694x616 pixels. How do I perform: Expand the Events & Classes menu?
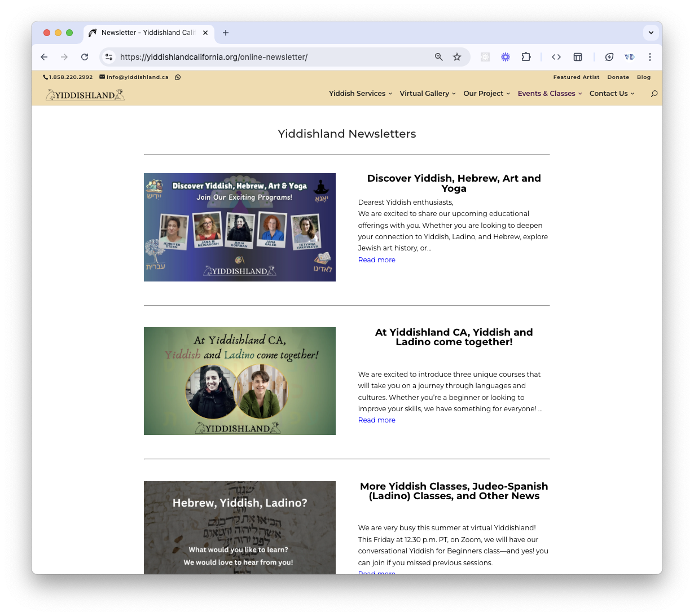(x=550, y=94)
